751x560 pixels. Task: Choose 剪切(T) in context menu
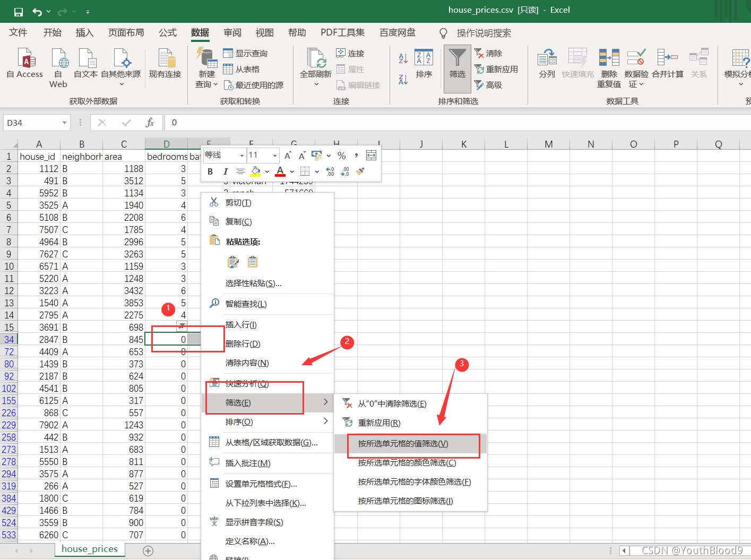[267, 203]
